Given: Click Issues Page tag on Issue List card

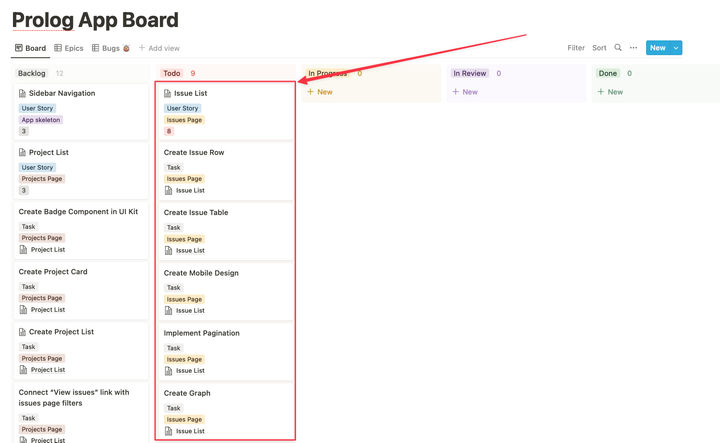Looking at the screenshot, I should (184, 120).
